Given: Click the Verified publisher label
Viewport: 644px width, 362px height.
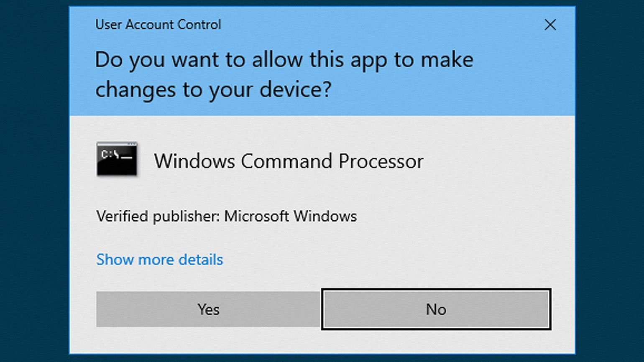Looking at the screenshot, I should coord(158,217).
